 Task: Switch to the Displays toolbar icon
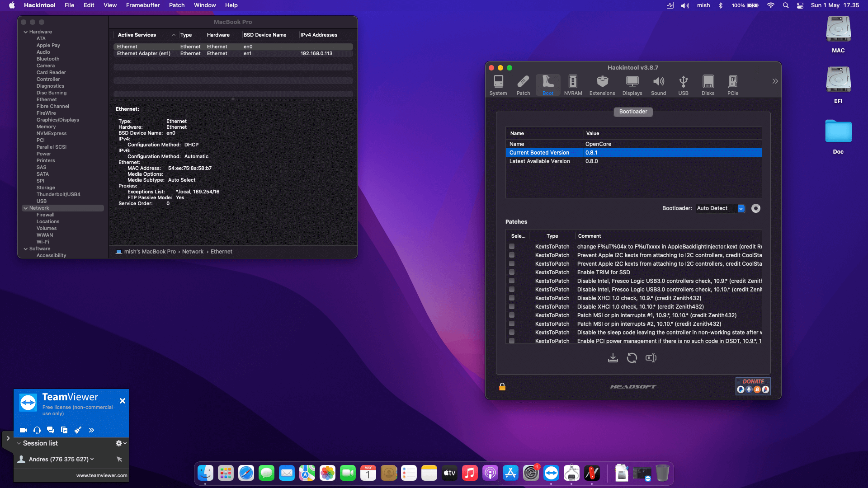(x=632, y=85)
